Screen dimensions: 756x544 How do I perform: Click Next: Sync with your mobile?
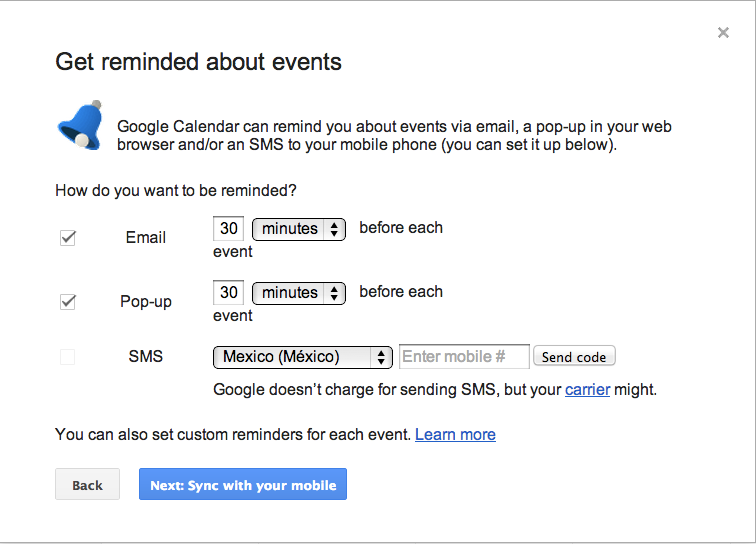click(x=242, y=485)
